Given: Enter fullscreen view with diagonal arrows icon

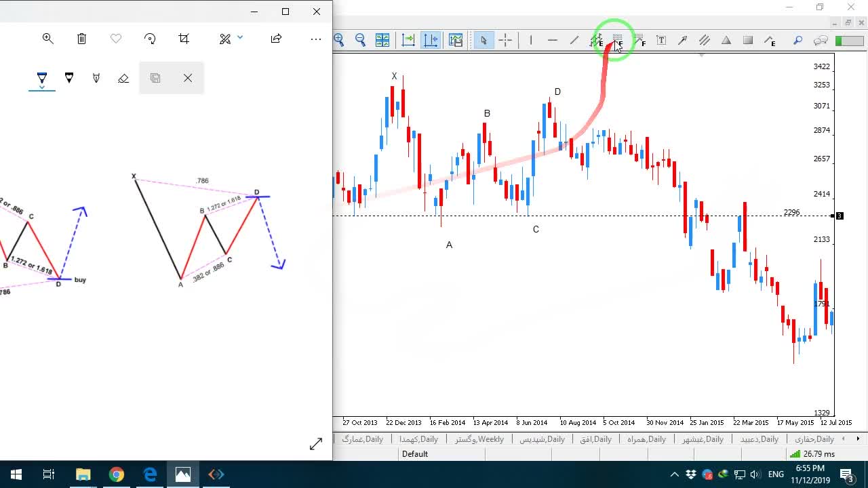Looking at the screenshot, I should [x=316, y=444].
